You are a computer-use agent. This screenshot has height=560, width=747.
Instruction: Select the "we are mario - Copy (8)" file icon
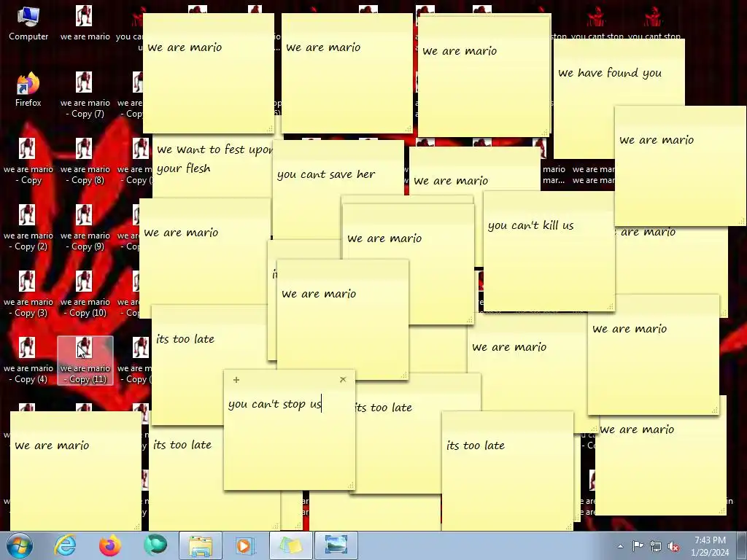click(85, 161)
